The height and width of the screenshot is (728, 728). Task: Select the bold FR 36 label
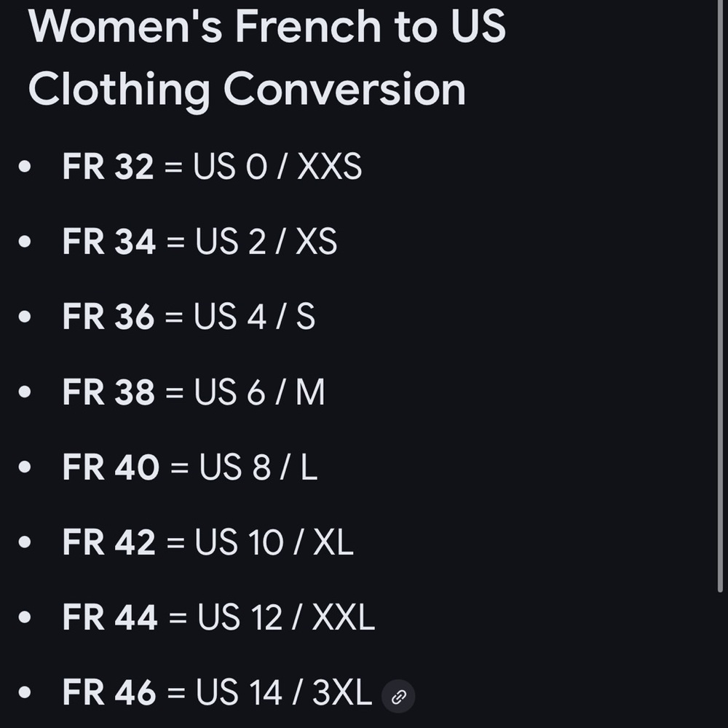coord(108,317)
